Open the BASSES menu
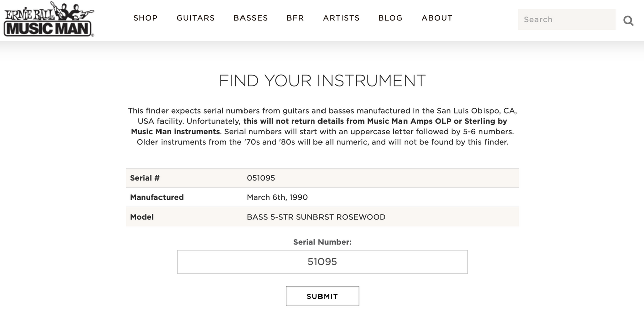Viewport: 644px width, 320px height. (x=251, y=18)
